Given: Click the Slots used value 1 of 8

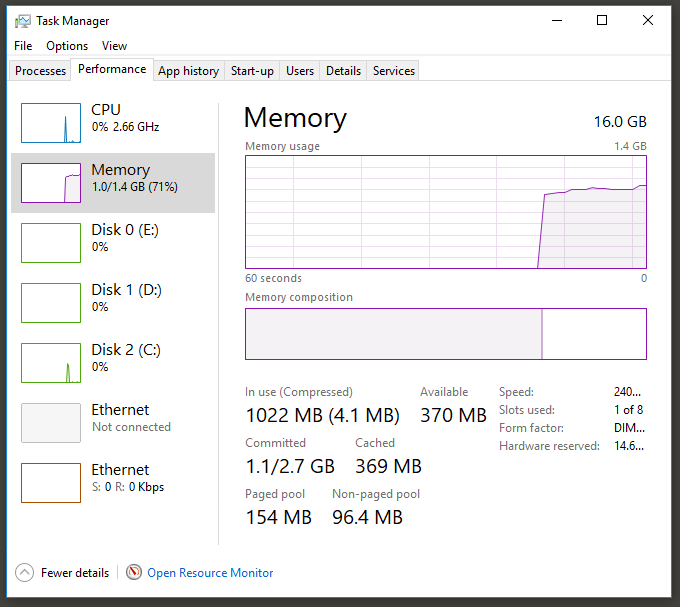Looking at the screenshot, I should pyautogui.click(x=628, y=410).
